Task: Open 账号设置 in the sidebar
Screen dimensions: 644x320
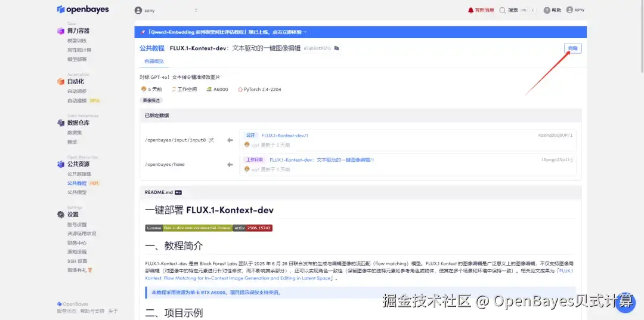Action: point(77,224)
